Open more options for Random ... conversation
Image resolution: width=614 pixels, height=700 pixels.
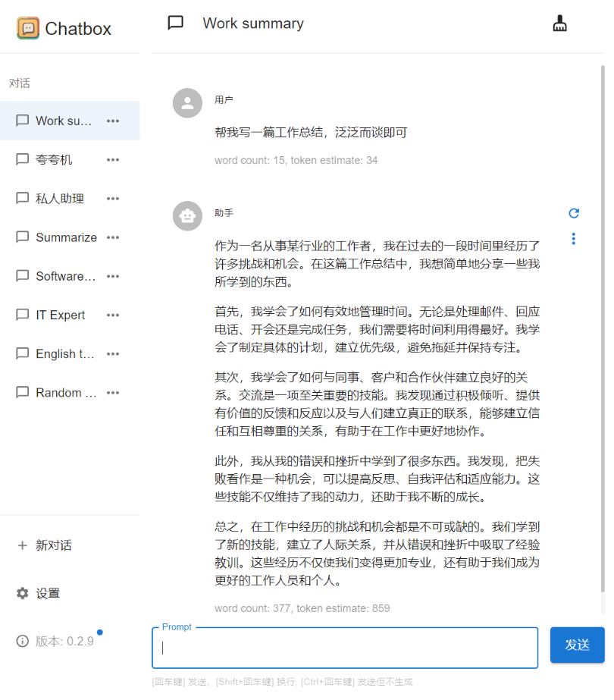point(113,393)
